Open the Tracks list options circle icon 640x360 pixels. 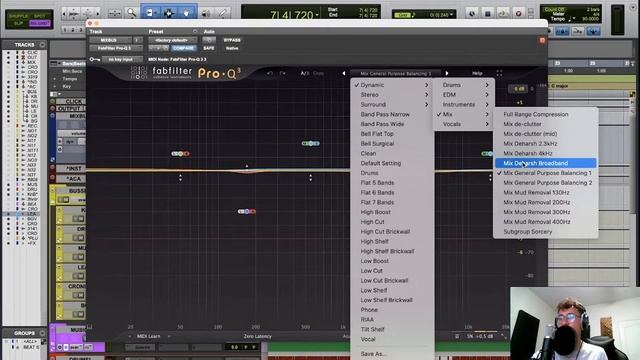[x=42, y=44]
